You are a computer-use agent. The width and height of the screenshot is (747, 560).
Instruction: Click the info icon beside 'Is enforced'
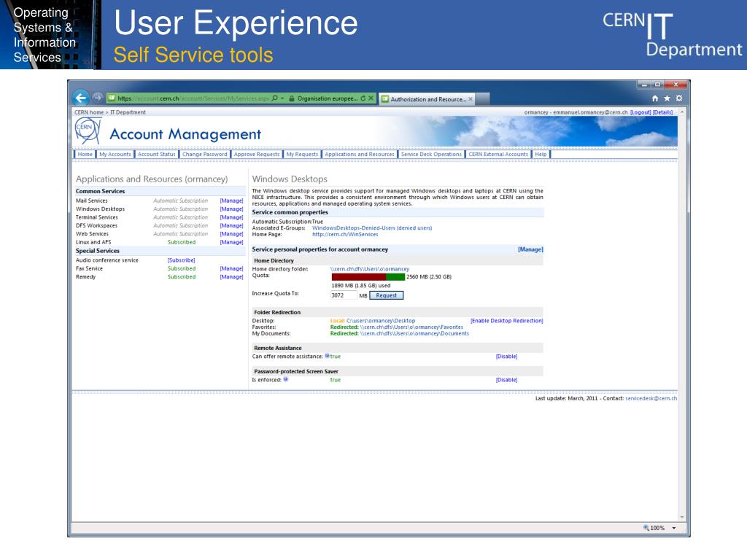point(286,379)
